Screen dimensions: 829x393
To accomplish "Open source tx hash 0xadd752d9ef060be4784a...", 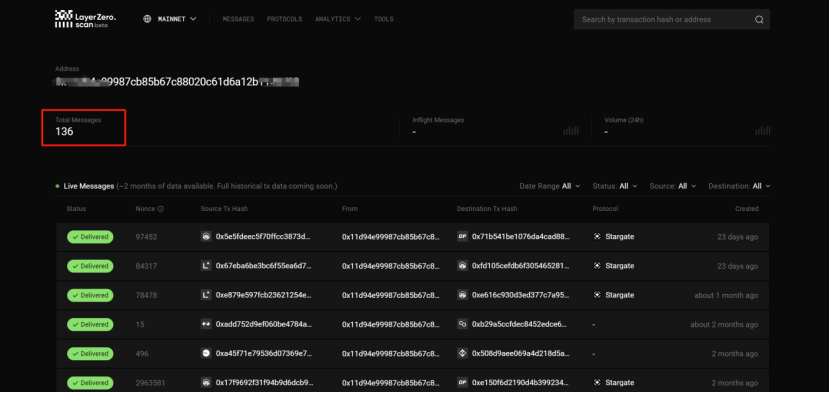I will pos(264,324).
